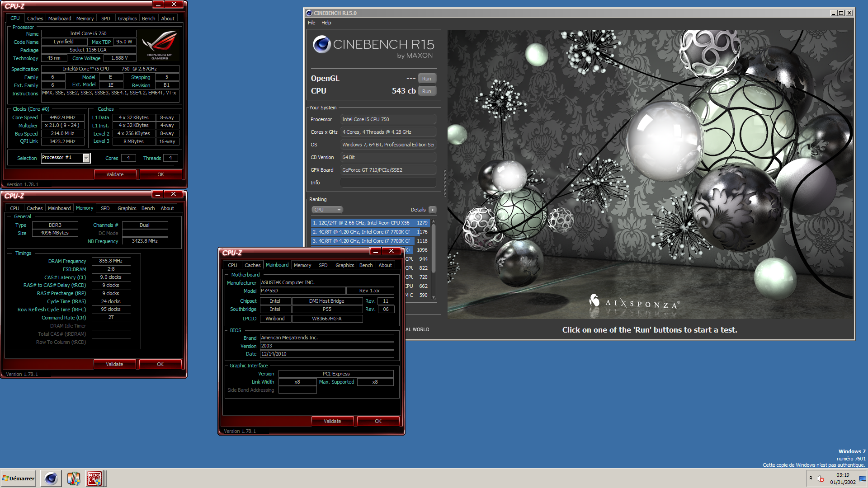Screen dimensions: 868x488
Task: Open About tab in CPU-Z timings window
Action: [x=167, y=208]
